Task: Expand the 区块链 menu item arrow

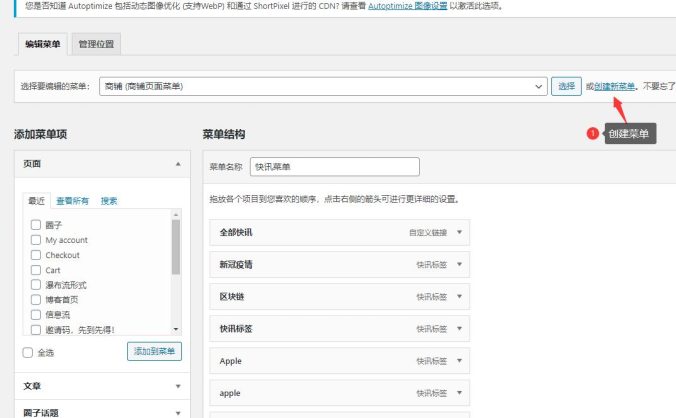Action: tap(459, 296)
